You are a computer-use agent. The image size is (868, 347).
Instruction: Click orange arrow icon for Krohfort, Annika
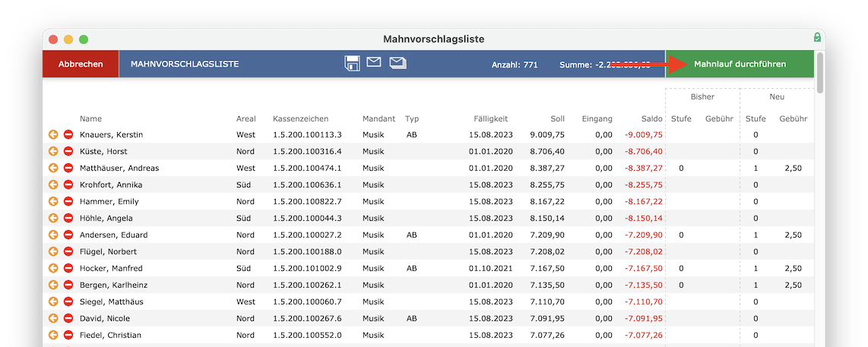pos(53,185)
